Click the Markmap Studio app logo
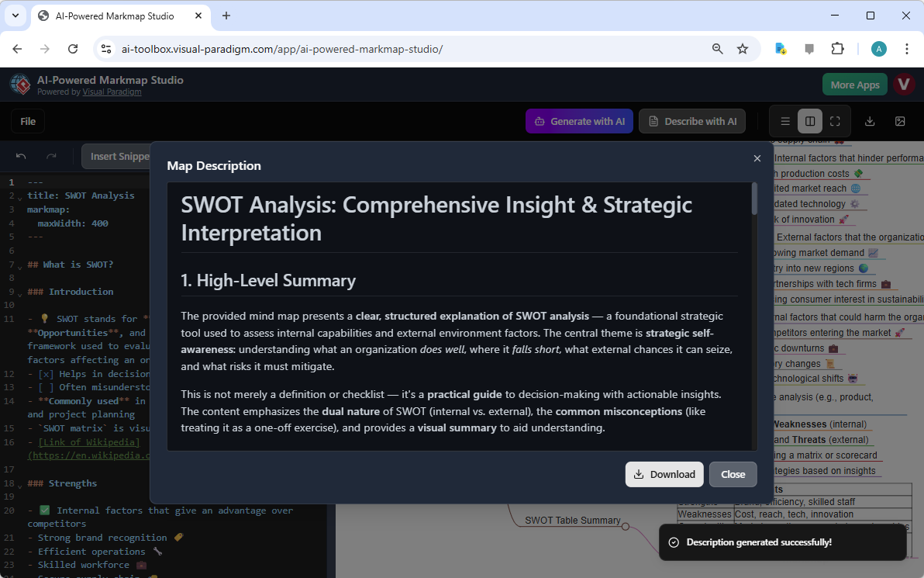 [20, 85]
